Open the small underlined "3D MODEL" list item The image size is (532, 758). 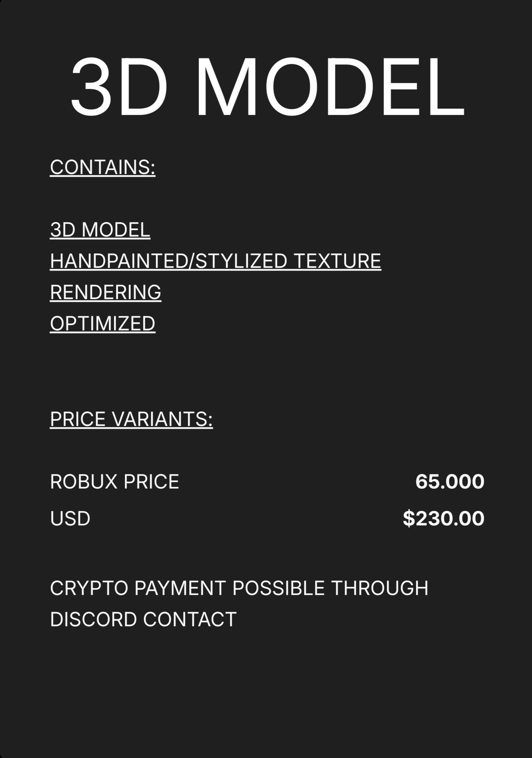(100, 229)
